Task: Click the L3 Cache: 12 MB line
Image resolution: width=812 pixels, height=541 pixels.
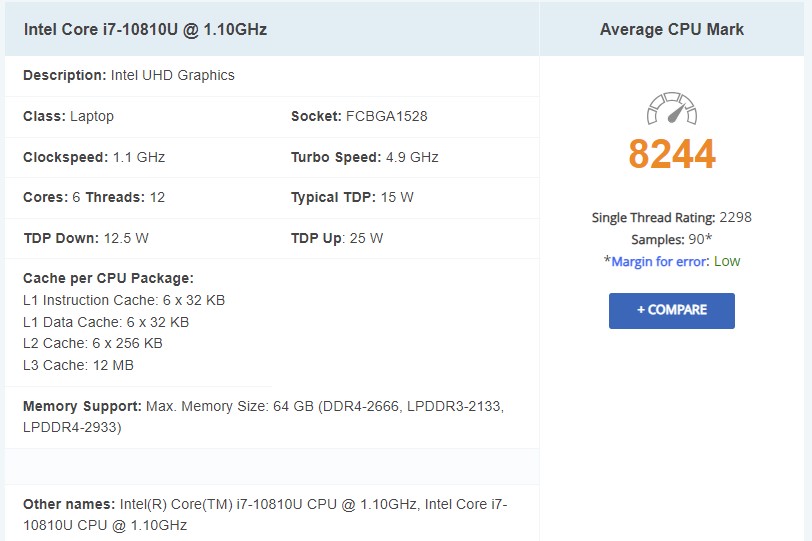Action: click(78, 365)
